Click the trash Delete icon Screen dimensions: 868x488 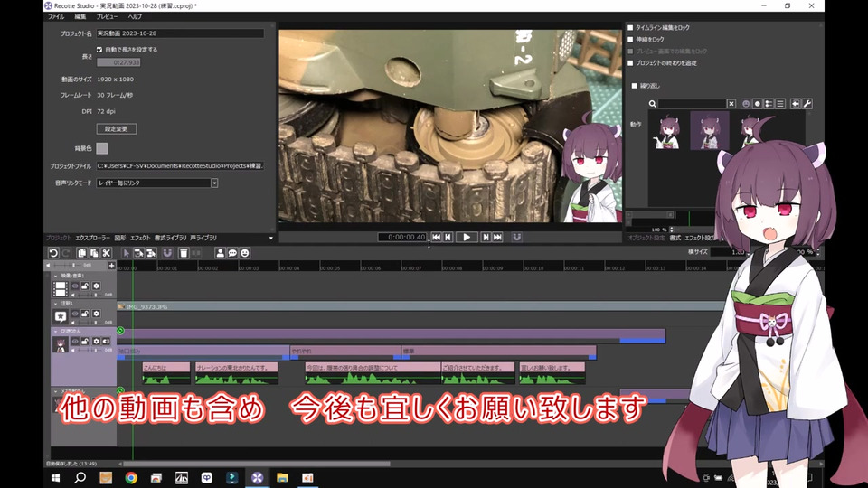coord(184,253)
